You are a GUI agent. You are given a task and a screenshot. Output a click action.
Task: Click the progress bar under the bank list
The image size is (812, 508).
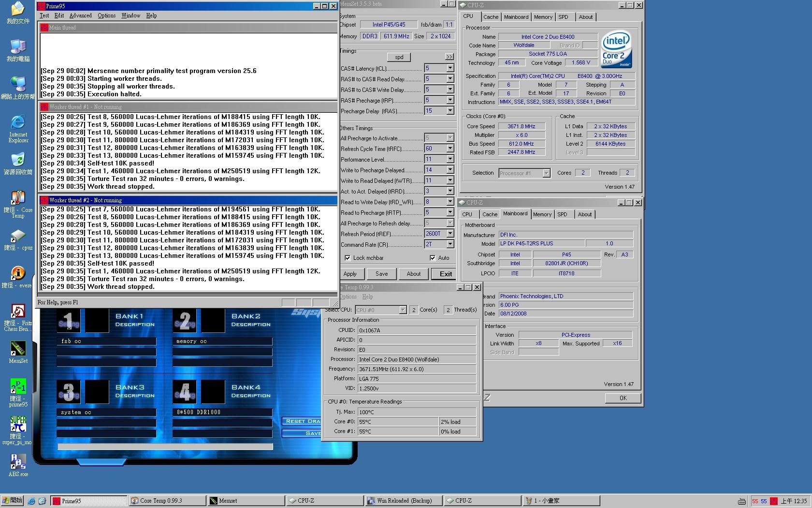pyautogui.click(x=165, y=447)
